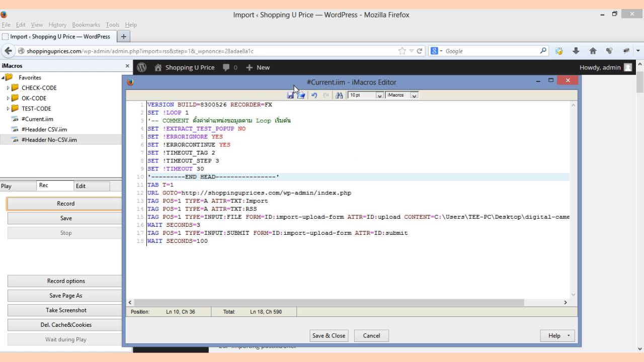Click the iMacros toolbar icon left of Downloads
Image resolution: width=644 pixels, height=362 pixels.
click(x=559, y=51)
